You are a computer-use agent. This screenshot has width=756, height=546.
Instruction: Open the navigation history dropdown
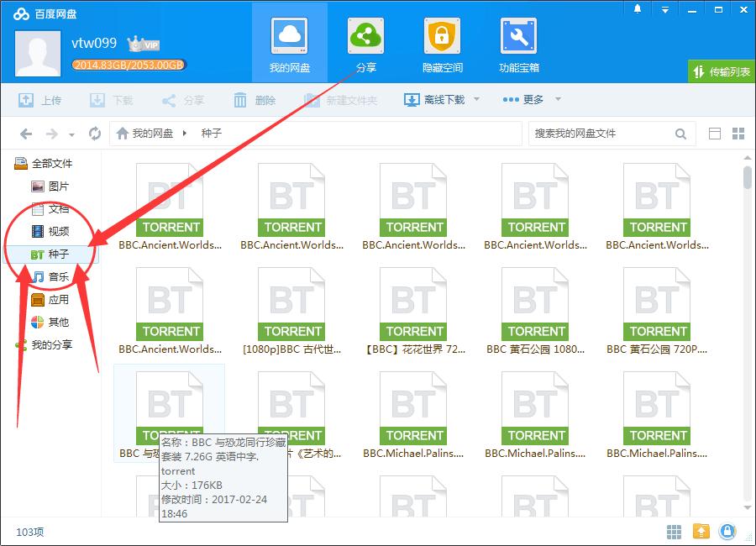pos(72,135)
